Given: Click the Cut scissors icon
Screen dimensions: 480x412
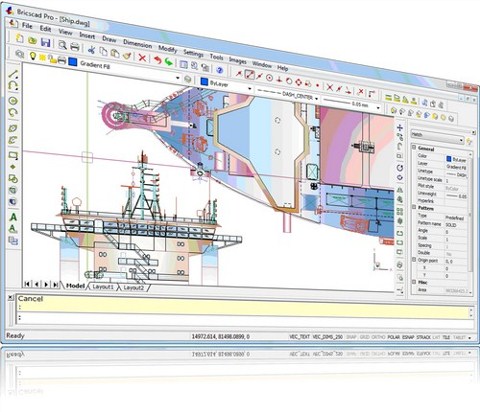Looking at the screenshot, I should click(91, 50).
